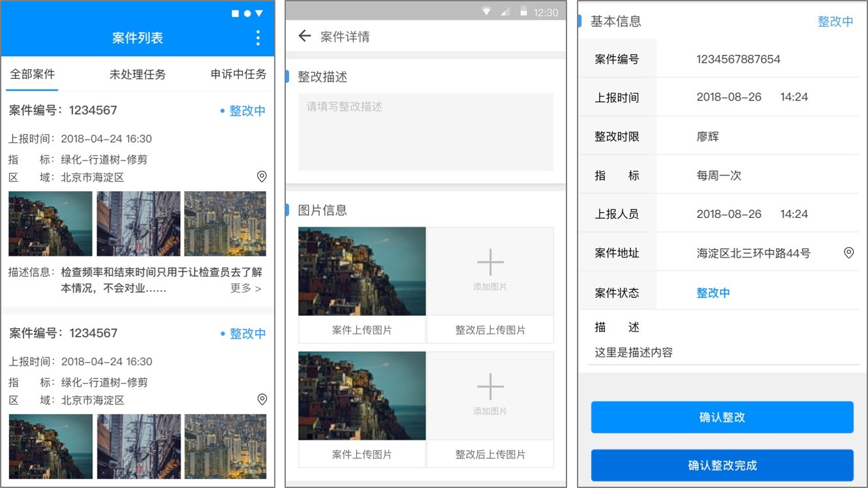Tap 绿化-行道树-修剪 in first case card
Viewport: 868px width, 488px height.
[104, 159]
